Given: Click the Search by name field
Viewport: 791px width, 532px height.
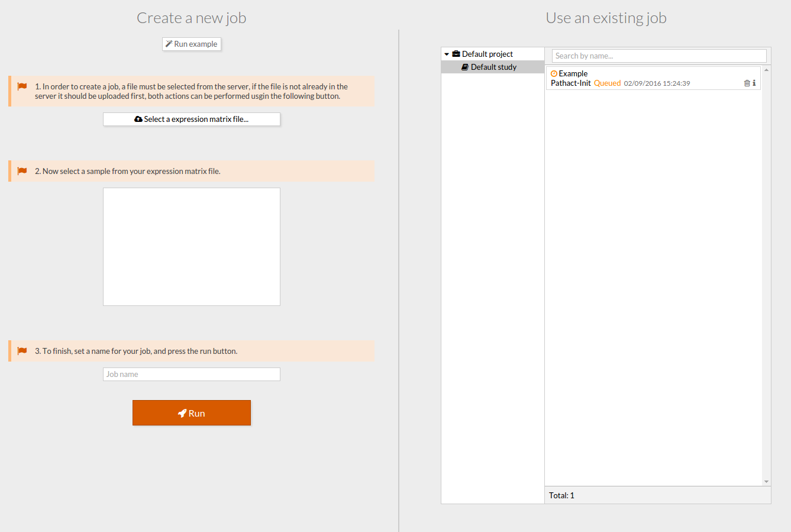Looking at the screenshot, I should coord(659,56).
